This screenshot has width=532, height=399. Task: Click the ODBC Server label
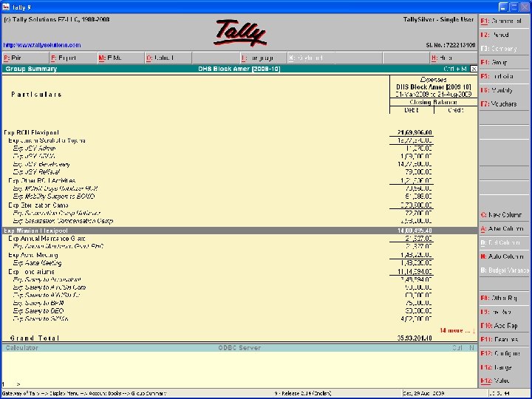tap(239, 348)
